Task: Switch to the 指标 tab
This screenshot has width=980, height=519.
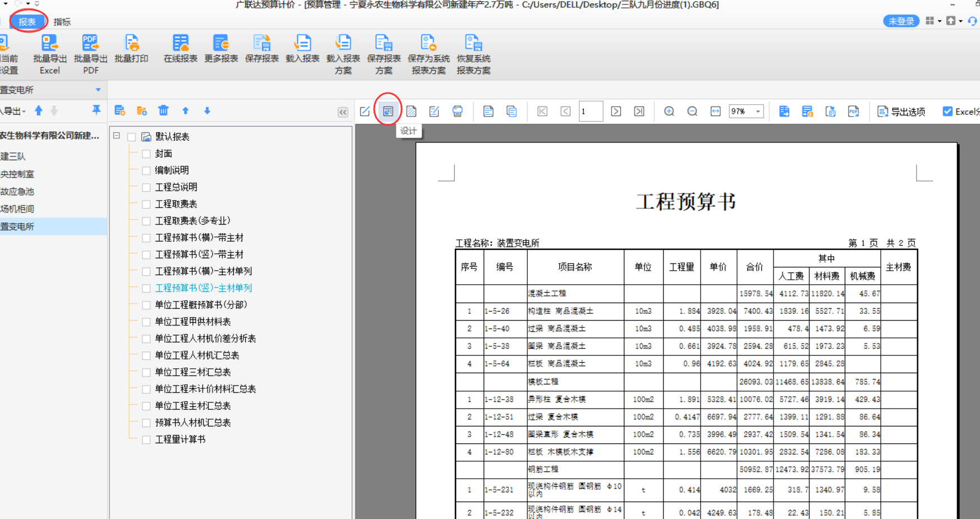Action: coord(62,22)
